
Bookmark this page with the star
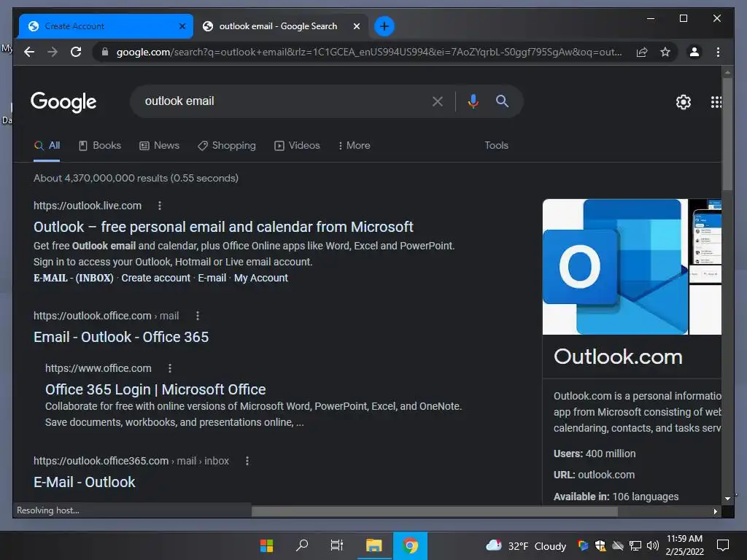665,52
